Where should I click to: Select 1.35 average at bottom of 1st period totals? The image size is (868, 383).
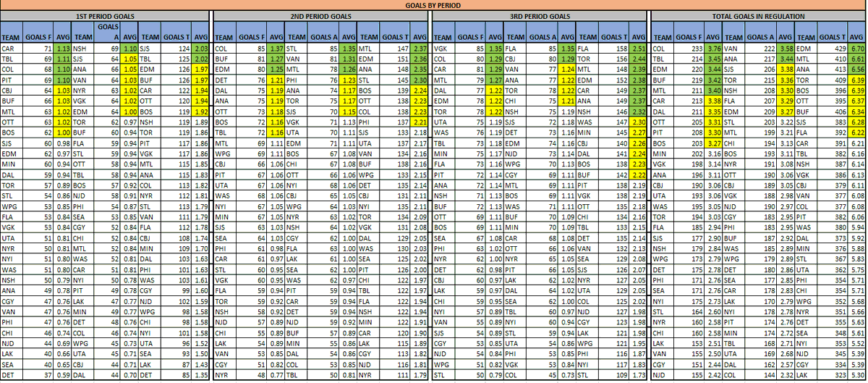point(201,374)
